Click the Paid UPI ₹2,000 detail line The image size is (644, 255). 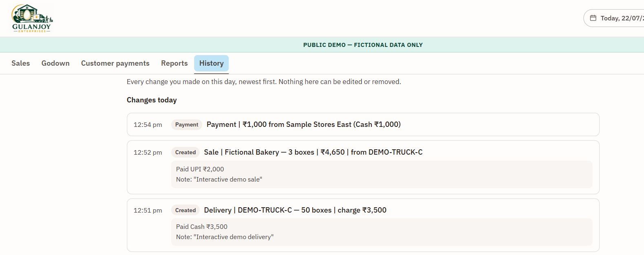point(200,169)
